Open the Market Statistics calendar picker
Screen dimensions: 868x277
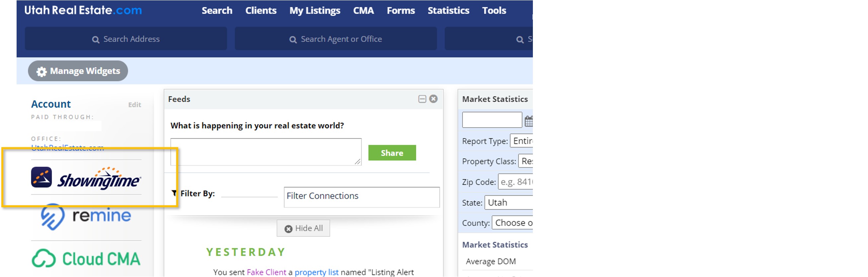529,121
